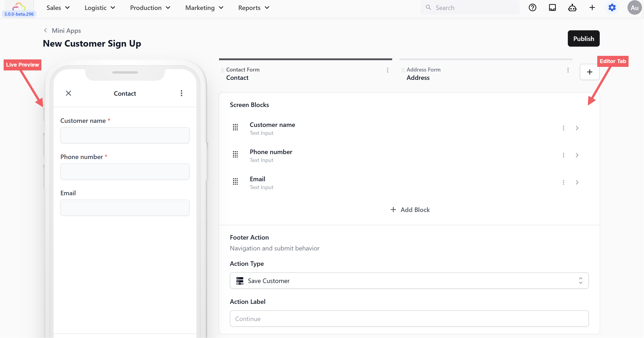The height and width of the screenshot is (338, 644).
Task: Close the Contact screen in phone preview
Action: pos(68,93)
